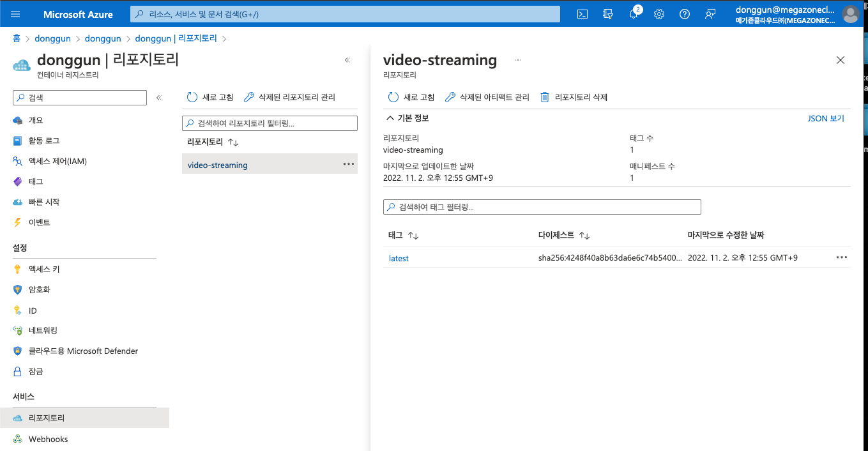Open the notifications bell
The width and height of the screenshot is (868, 451).
(x=634, y=14)
